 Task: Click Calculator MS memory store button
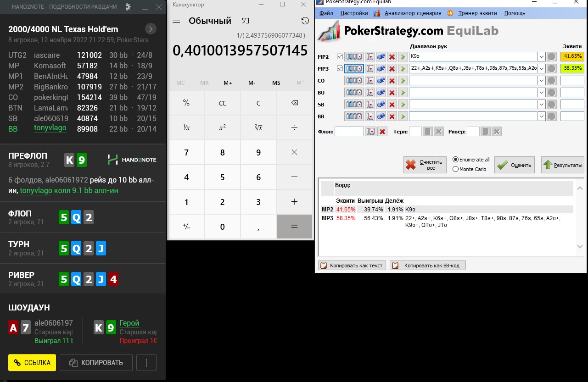(x=276, y=83)
